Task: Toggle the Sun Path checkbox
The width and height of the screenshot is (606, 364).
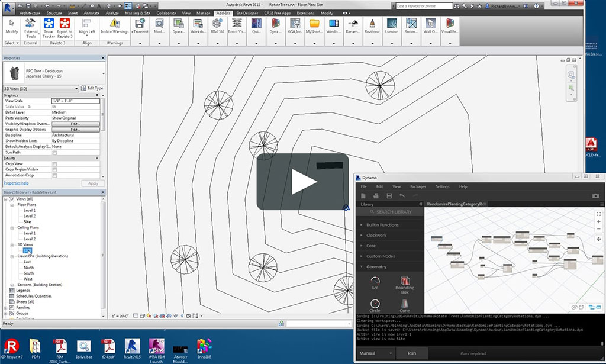Action: 54,153
